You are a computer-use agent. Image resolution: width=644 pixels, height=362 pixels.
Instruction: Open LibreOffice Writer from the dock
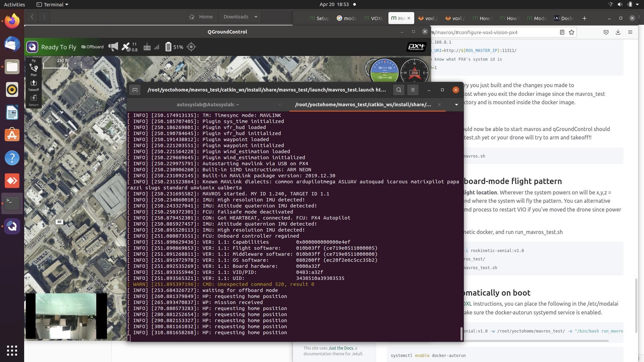tap(12, 112)
